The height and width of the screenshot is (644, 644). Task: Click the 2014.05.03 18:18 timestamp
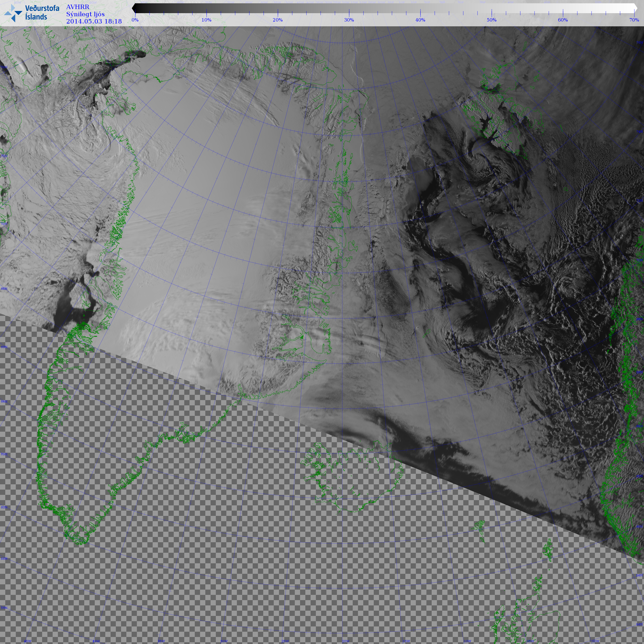click(94, 21)
